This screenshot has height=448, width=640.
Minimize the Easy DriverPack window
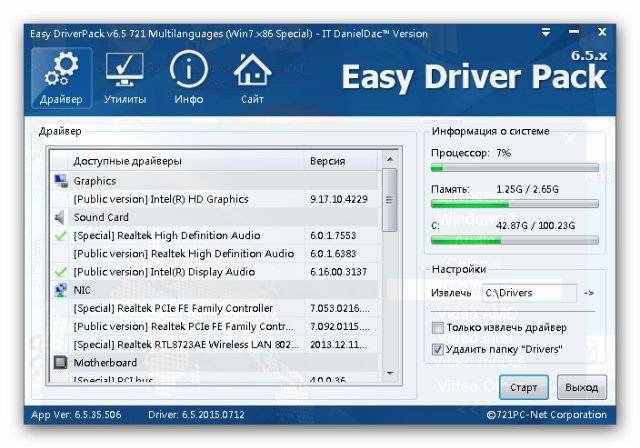tap(574, 32)
